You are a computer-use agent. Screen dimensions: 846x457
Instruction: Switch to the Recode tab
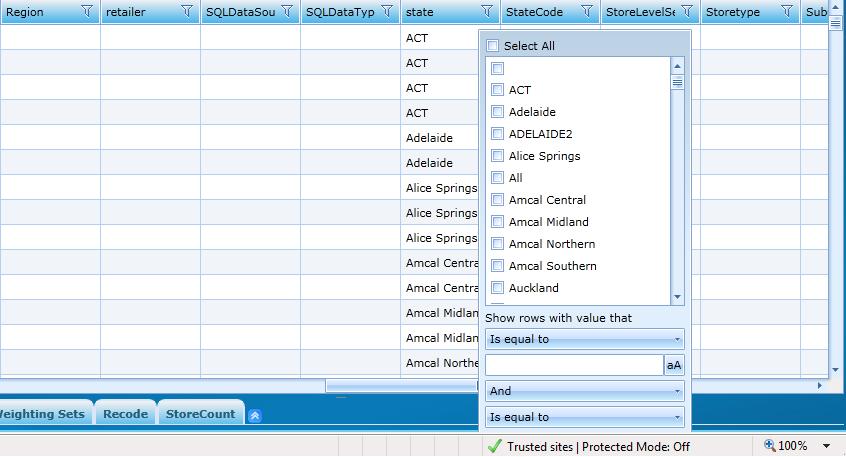126,414
